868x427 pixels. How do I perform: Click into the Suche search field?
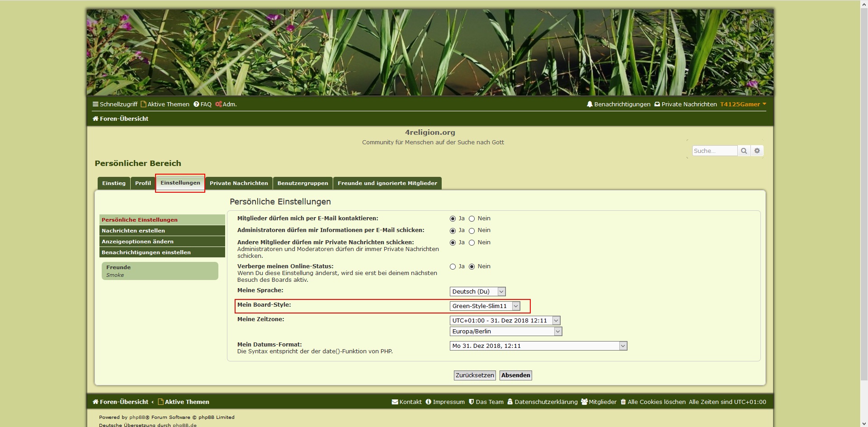click(714, 151)
